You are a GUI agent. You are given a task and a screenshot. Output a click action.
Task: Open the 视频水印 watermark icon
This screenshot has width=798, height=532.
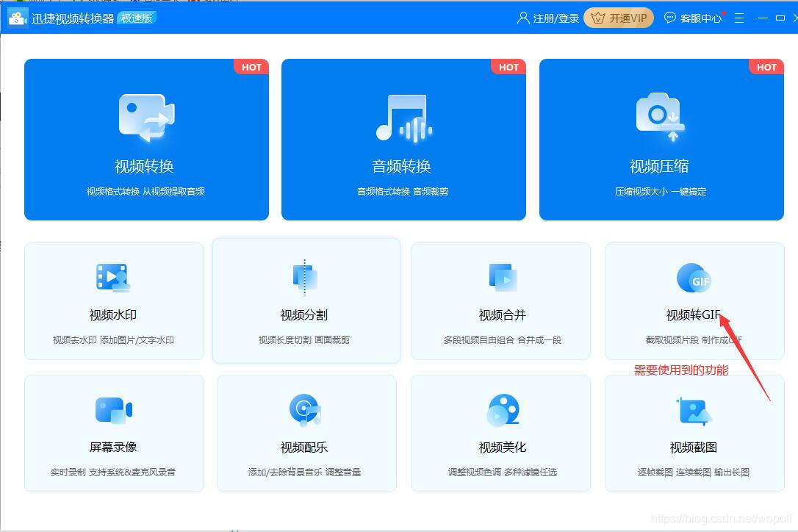point(113,278)
